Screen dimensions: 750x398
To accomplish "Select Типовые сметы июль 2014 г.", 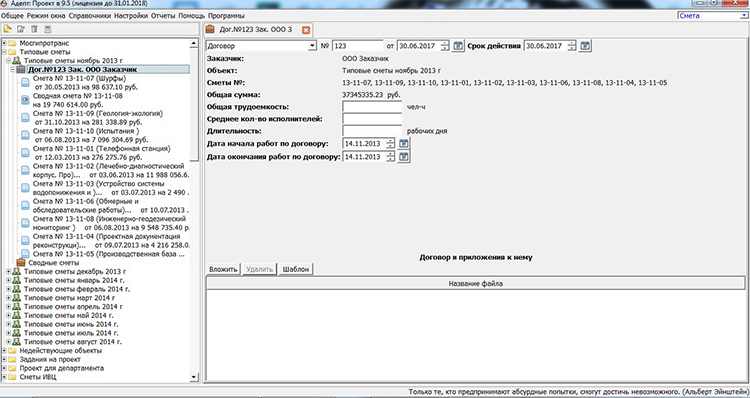I will [x=71, y=333].
